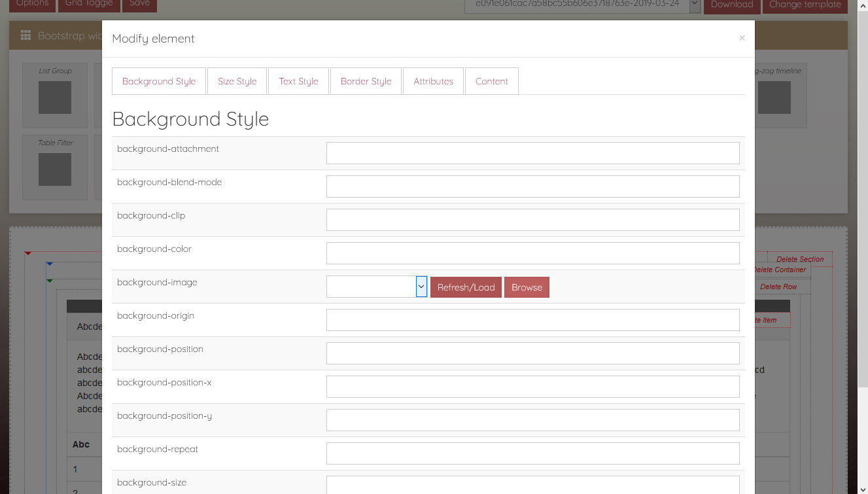The image size is (868, 494).
Task: Click the Delete Section link
Action: click(799, 260)
